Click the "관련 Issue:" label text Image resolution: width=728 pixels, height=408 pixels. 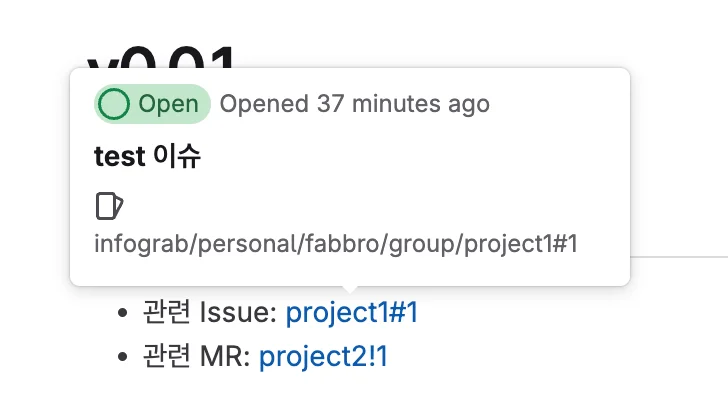point(209,313)
